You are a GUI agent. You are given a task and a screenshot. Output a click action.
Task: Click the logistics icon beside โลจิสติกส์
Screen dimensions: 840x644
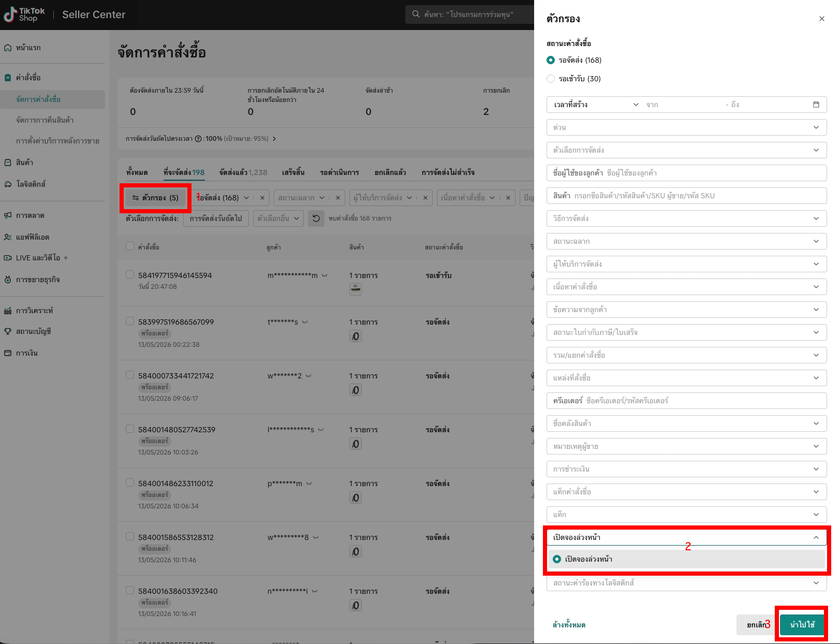(x=8, y=184)
